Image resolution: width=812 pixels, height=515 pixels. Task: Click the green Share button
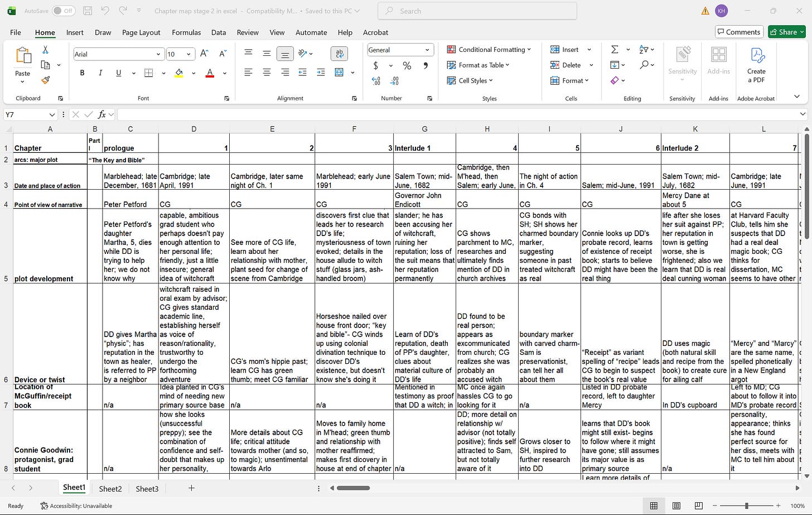787,32
